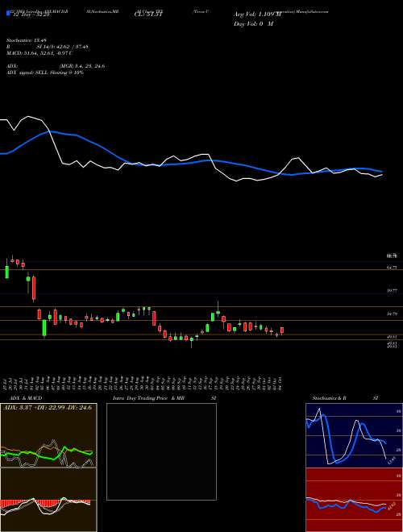Open the MACD histogram panel with red bars
This screenshot has height=532, width=403.
(48, 500)
